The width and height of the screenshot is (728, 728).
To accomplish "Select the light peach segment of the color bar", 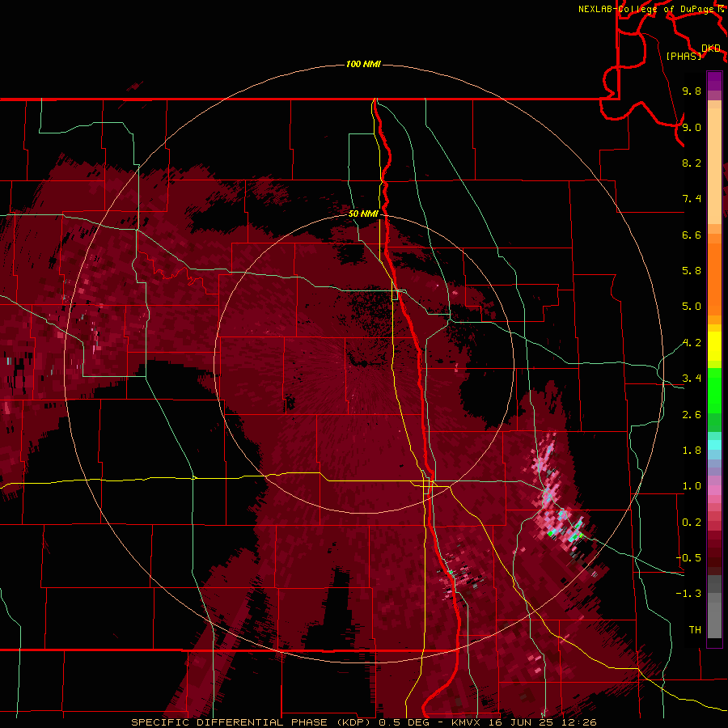I will pos(714,167).
